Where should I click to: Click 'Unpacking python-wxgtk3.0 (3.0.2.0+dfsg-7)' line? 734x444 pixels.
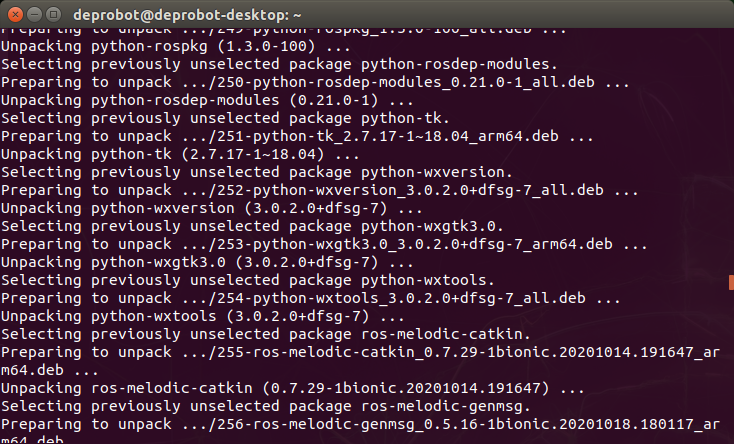point(207,262)
